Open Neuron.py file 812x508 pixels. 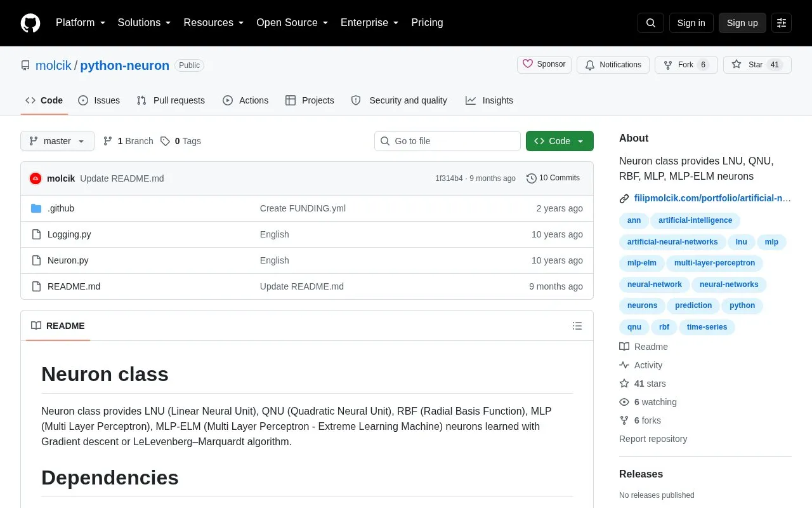coord(68,260)
